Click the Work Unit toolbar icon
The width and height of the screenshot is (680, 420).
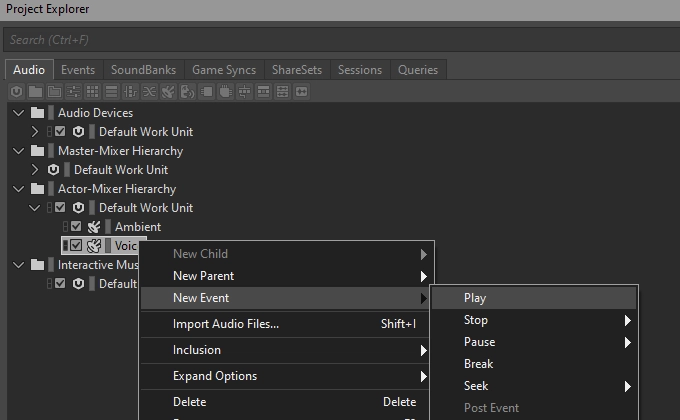pos(16,92)
